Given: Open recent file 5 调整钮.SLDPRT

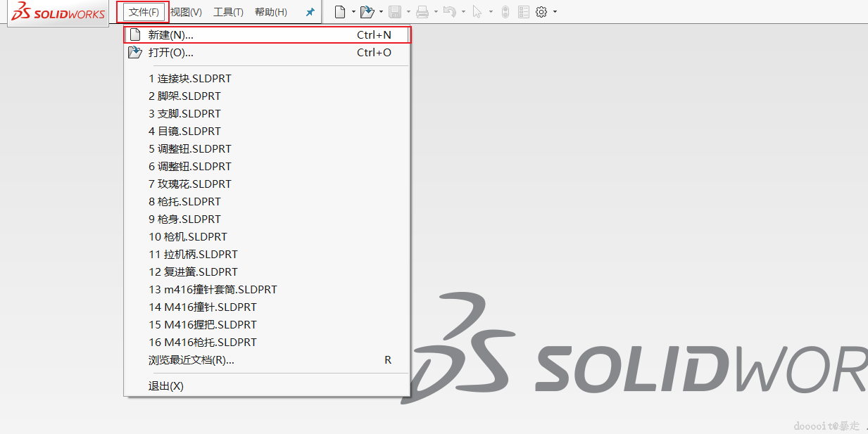Looking at the screenshot, I should point(267,148).
